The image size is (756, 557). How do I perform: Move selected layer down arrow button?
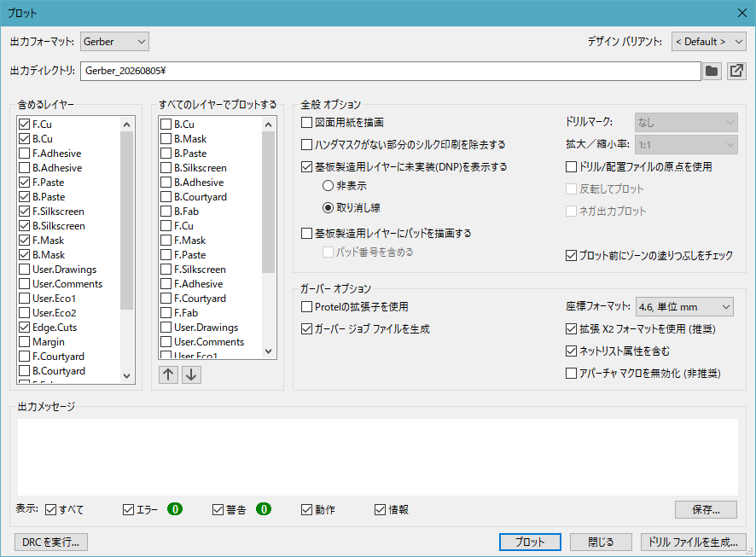tap(191, 374)
